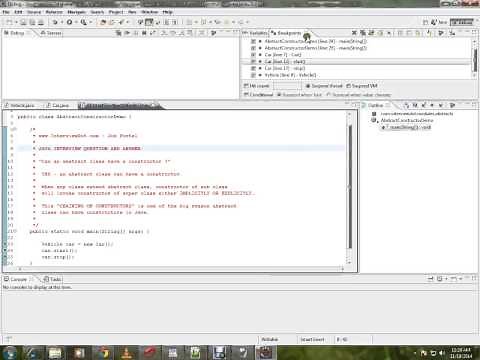Click the editor horizontal scrollbar
The height and width of the screenshot is (360, 480).
(180, 268)
